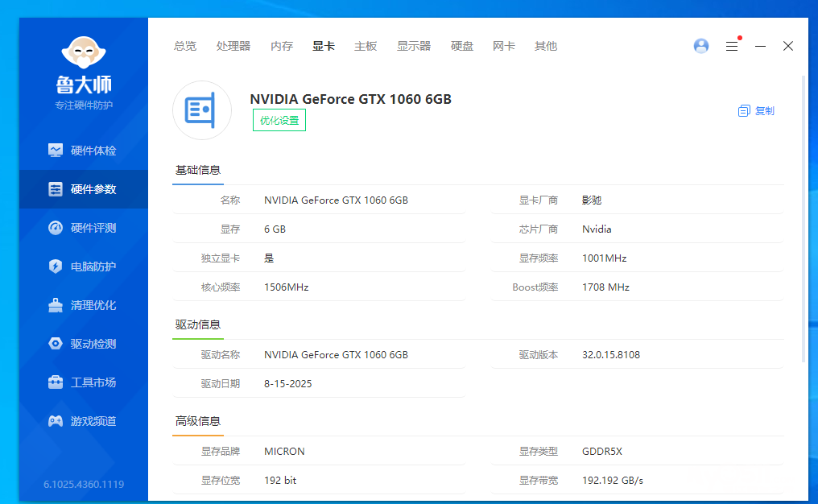The height and width of the screenshot is (504, 818).
Task: Go to the 主板 tab
Action: point(366,47)
